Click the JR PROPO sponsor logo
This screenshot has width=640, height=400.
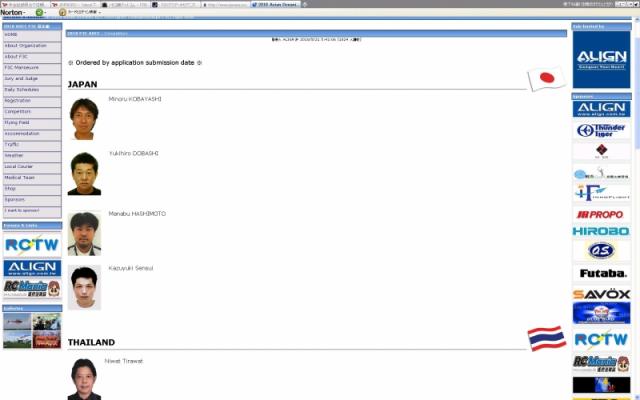[601, 214]
